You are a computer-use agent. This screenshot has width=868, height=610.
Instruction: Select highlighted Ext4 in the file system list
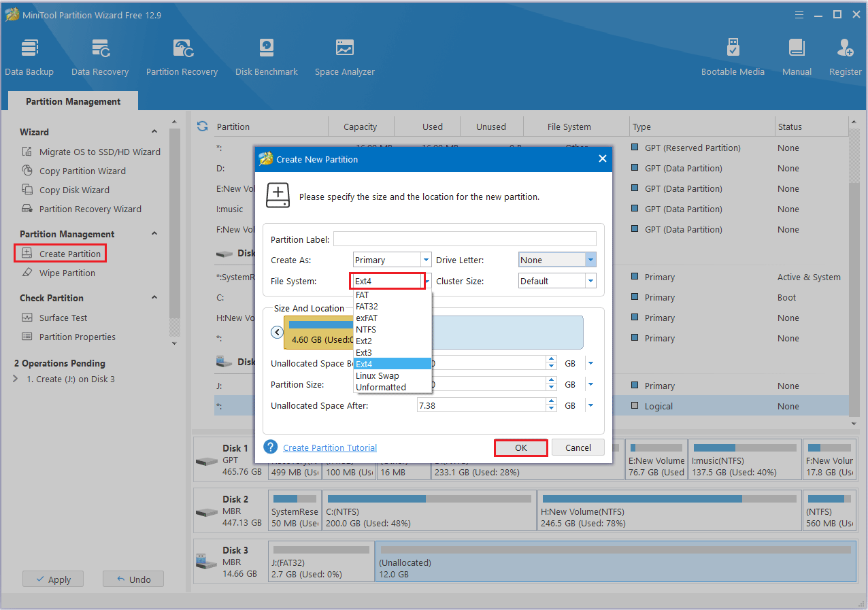point(393,365)
